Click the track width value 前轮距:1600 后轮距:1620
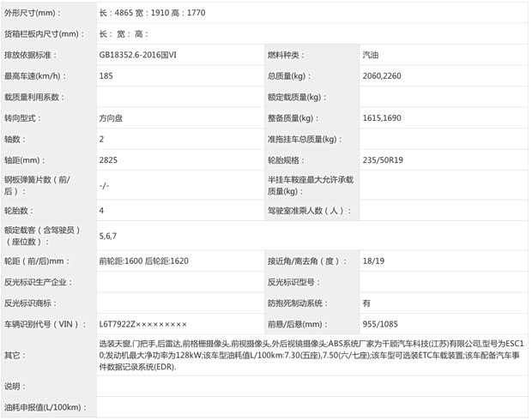This screenshot has width=532, height=420. (143, 261)
